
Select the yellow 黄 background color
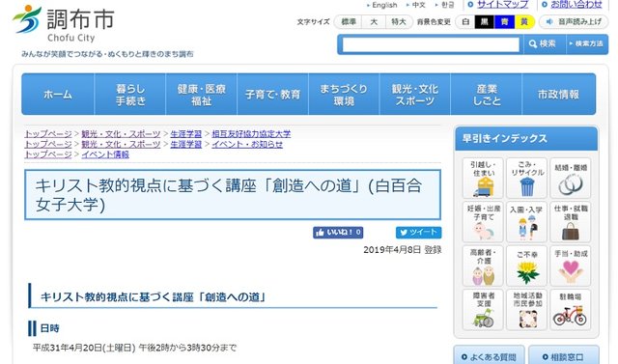pyautogui.click(x=524, y=21)
